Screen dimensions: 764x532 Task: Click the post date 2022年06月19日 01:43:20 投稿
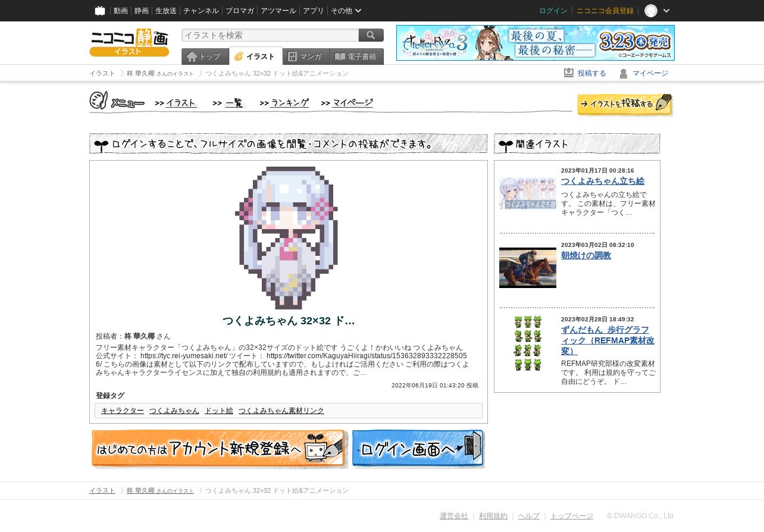[x=435, y=386]
